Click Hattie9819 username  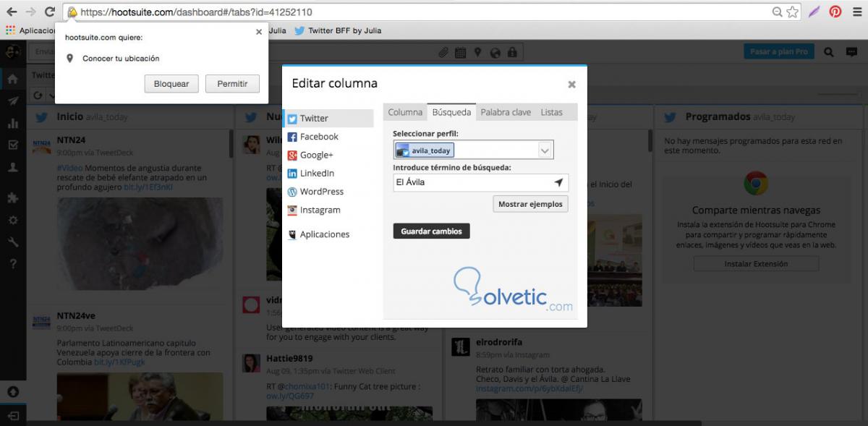[289, 358]
